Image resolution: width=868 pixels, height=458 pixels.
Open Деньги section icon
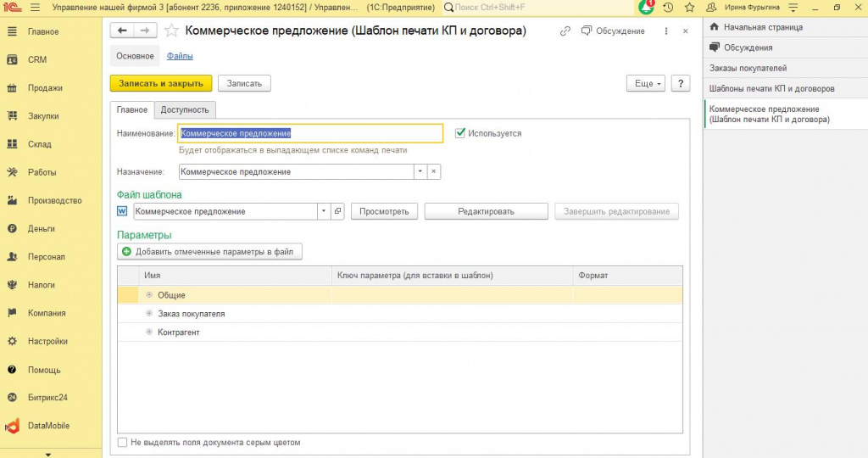click(12, 228)
